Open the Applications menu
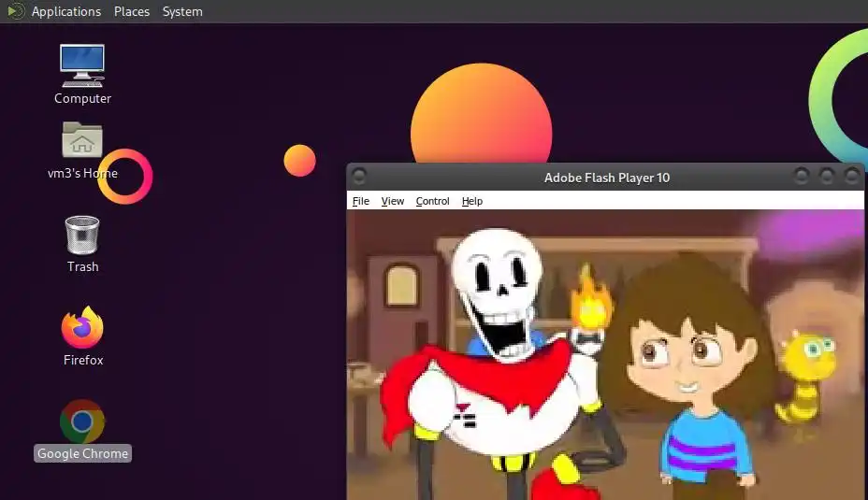The height and width of the screenshot is (500, 868). point(65,11)
